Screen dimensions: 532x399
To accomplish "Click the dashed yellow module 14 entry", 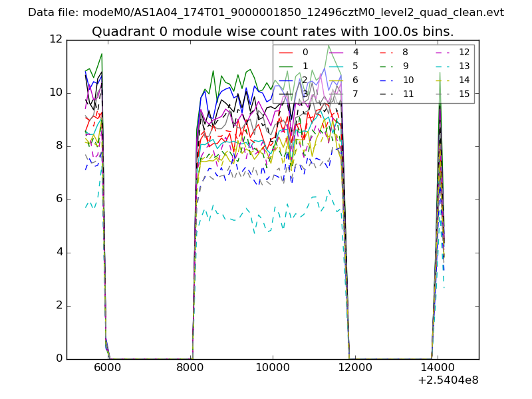I will (x=442, y=80).
